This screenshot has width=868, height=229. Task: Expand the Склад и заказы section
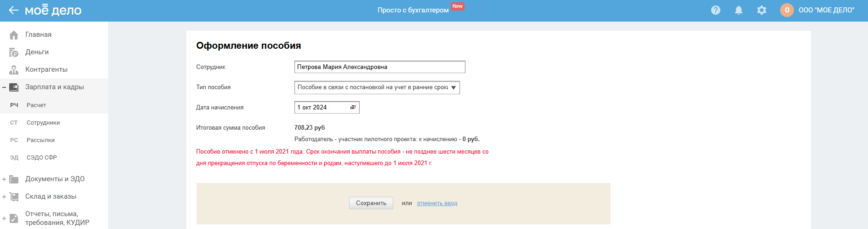[4, 197]
